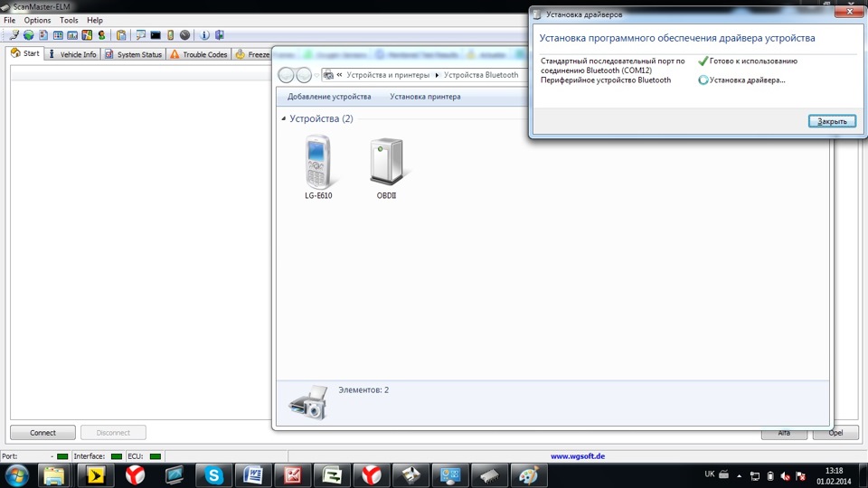Image resolution: width=868 pixels, height=488 pixels.
Task: Click the green globe toolbar icon
Action: 28,35
